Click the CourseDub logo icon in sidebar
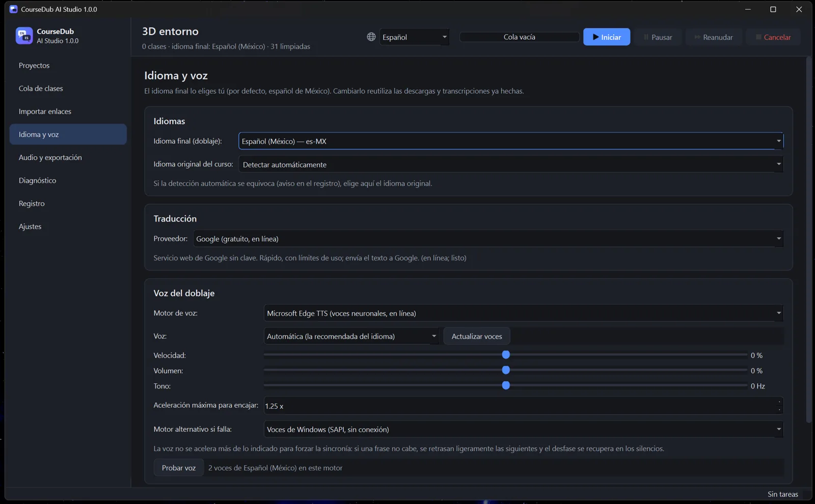This screenshot has height=504, width=815. coord(24,36)
